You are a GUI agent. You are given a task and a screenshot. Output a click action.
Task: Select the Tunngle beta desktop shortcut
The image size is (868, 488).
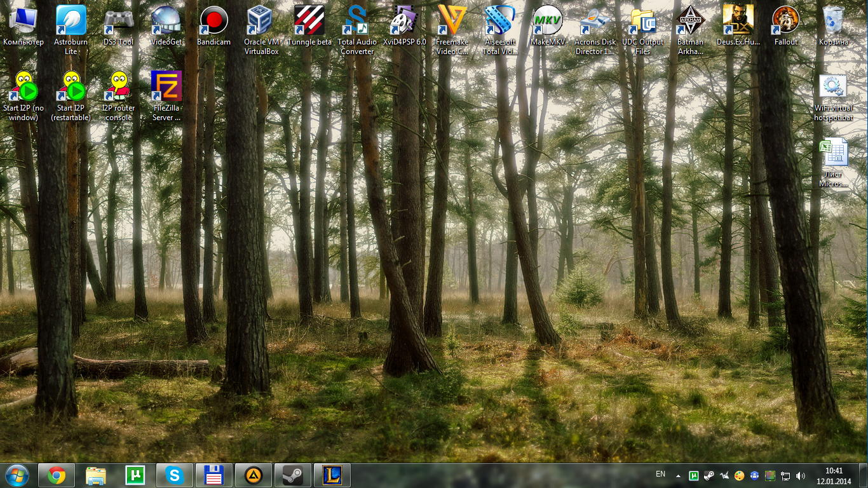click(309, 21)
